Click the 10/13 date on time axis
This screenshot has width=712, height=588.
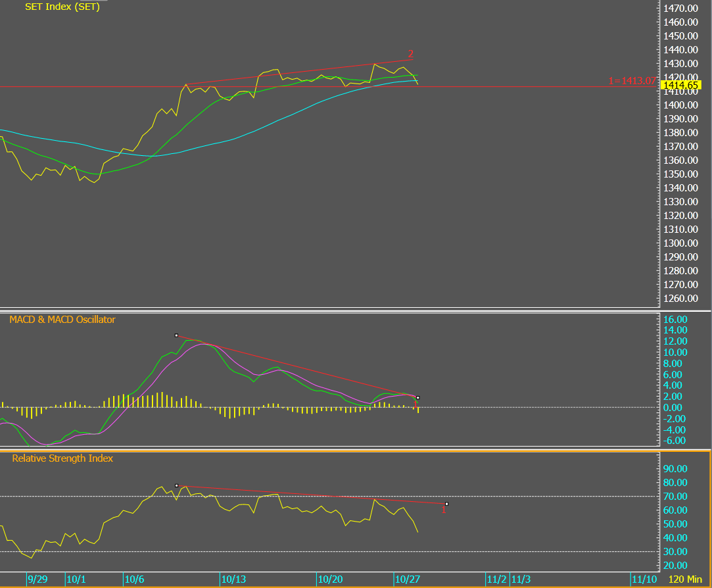pos(234,579)
